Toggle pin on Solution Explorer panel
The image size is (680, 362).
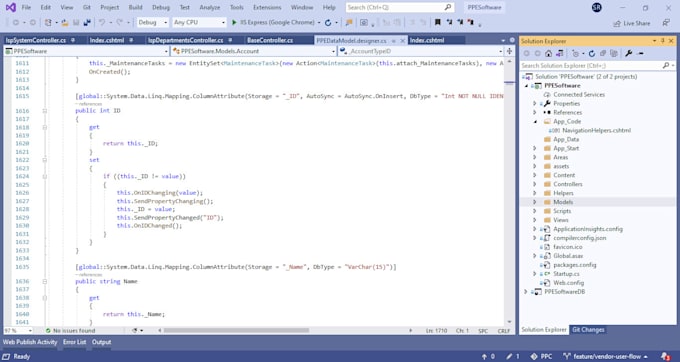point(663,41)
